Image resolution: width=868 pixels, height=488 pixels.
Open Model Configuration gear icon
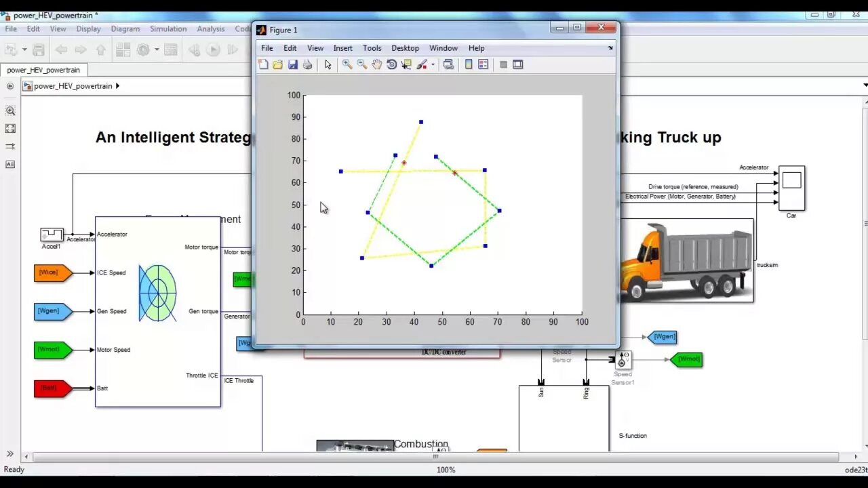click(x=143, y=49)
